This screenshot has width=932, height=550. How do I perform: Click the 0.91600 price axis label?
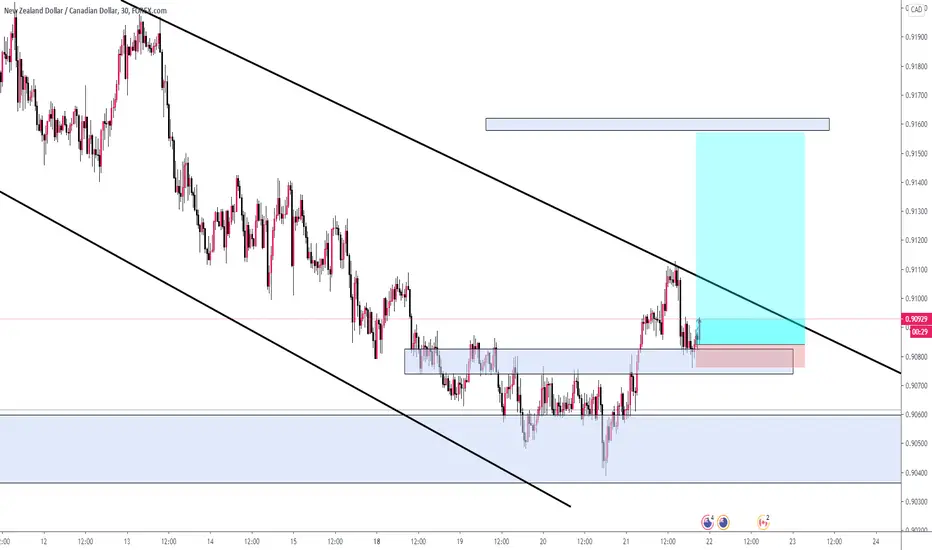point(916,124)
